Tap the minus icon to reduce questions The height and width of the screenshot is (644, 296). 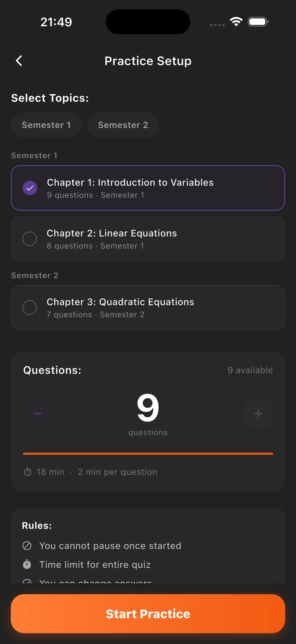(x=38, y=413)
